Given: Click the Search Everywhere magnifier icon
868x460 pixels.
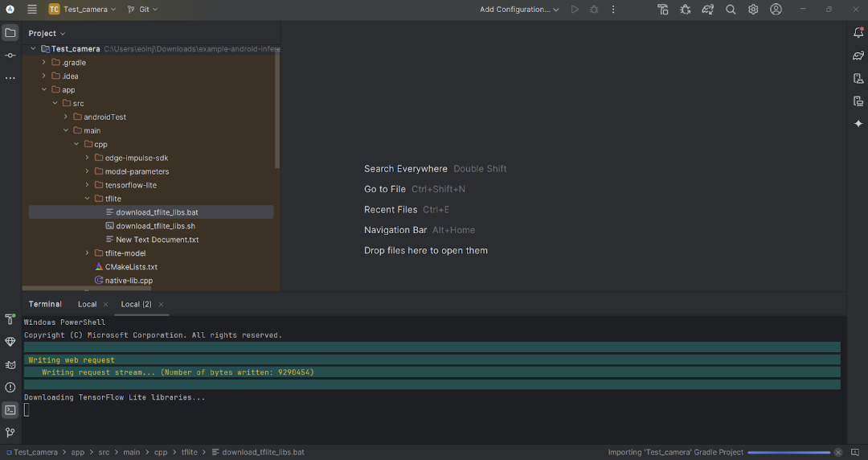Looking at the screenshot, I should [x=731, y=10].
